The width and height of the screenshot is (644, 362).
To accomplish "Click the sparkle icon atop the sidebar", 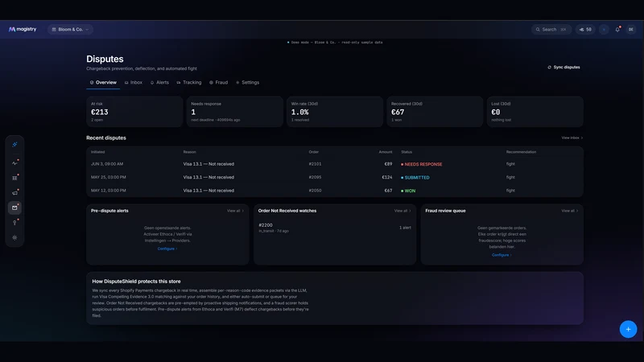I will coord(14,145).
